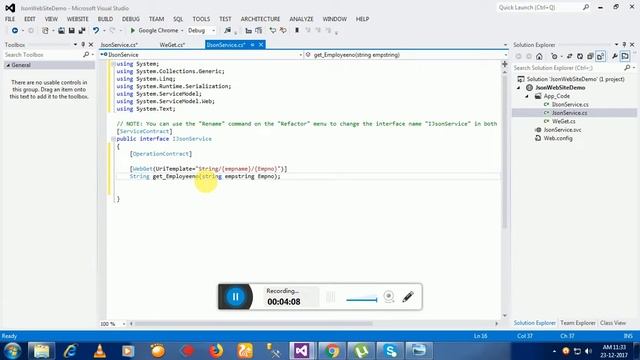Click the Find in Files toolbar icon
This screenshot has height=360, width=640.
pyautogui.click(x=227, y=31)
